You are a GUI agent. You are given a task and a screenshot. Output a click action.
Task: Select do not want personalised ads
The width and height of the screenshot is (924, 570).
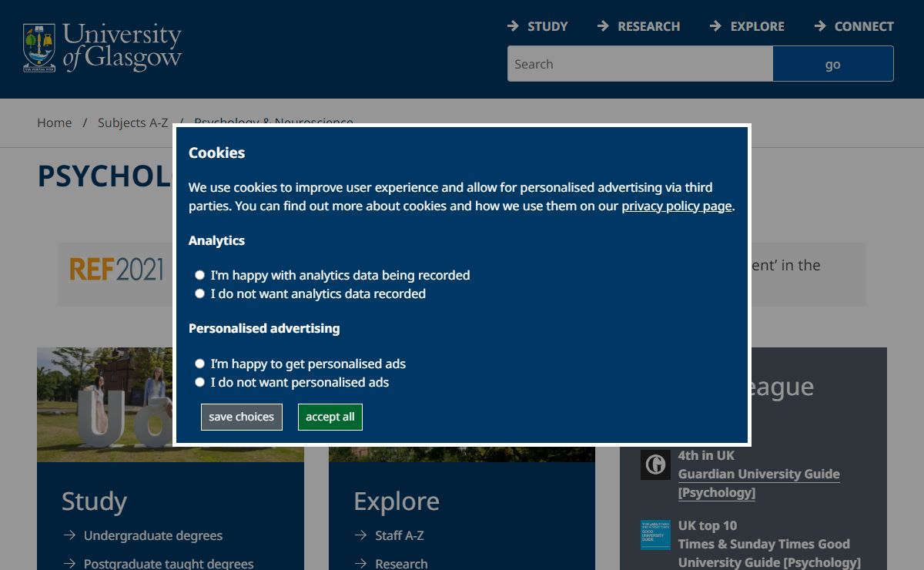pos(200,382)
